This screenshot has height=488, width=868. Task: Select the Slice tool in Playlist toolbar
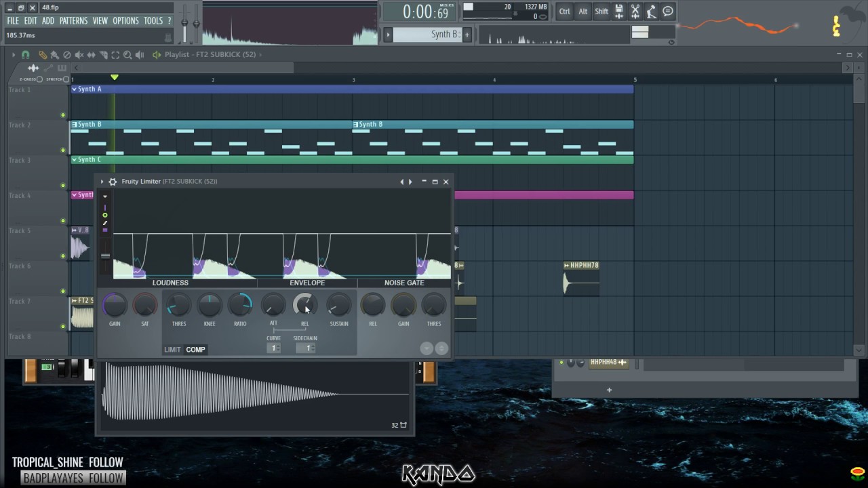(103, 55)
